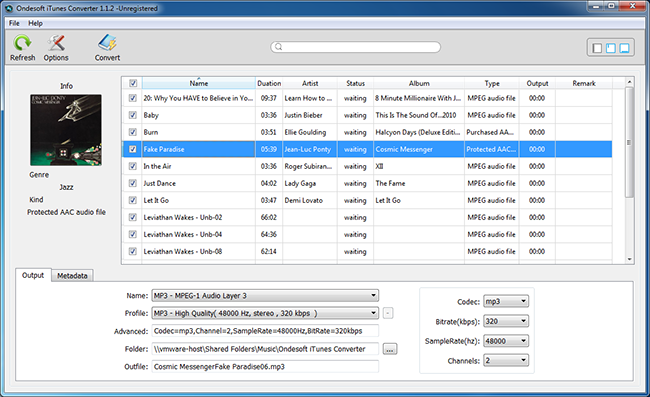Click the search magnifier icon
The height and width of the screenshot is (397, 650).
279,47
